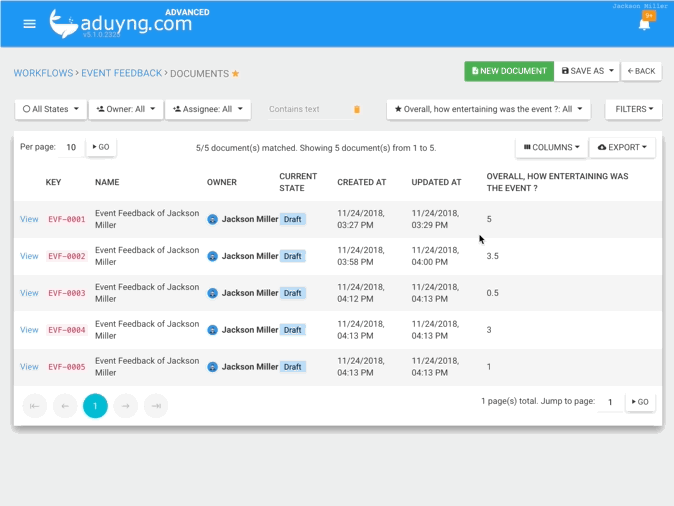Create a NEW DOCUMENT
Viewport: 674px width, 506px height.
509,71
